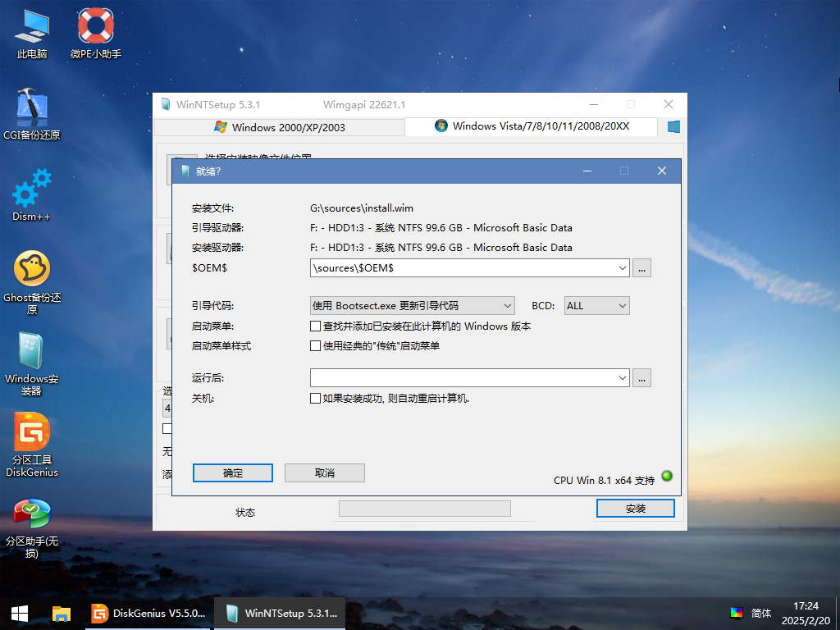Image resolution: width=840 pixels, height=630 pixels.
Task: Click the Windows logo icon beside tabs
Action: (673, 126)
